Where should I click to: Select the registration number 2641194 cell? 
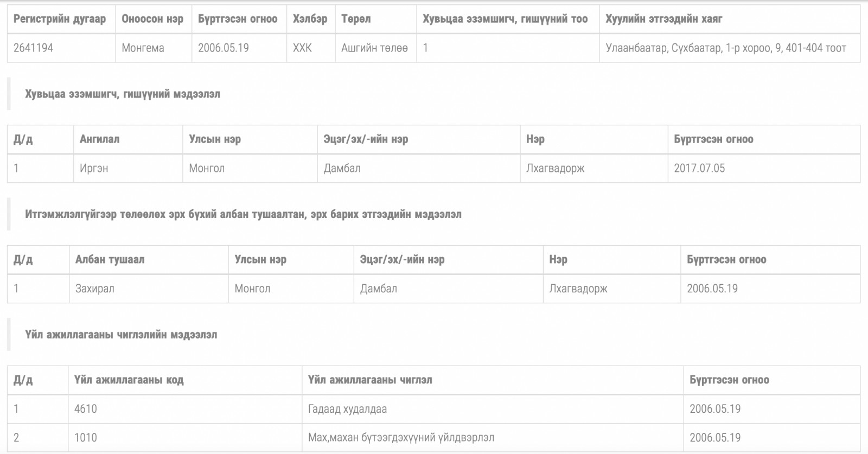[x=61, y=48]
